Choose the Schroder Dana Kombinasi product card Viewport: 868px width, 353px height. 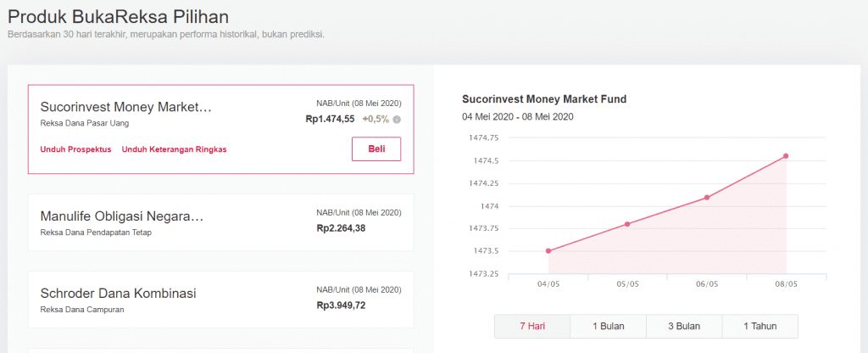[220, 300]
